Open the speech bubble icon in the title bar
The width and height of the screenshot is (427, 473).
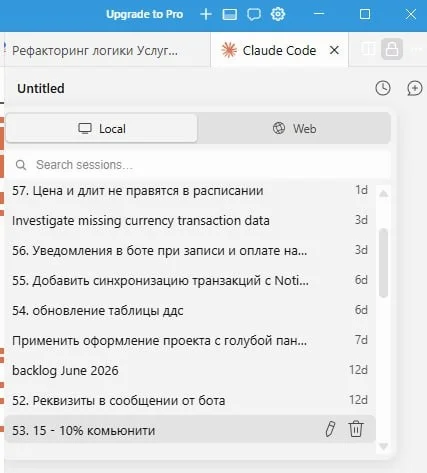click(254, 15)
